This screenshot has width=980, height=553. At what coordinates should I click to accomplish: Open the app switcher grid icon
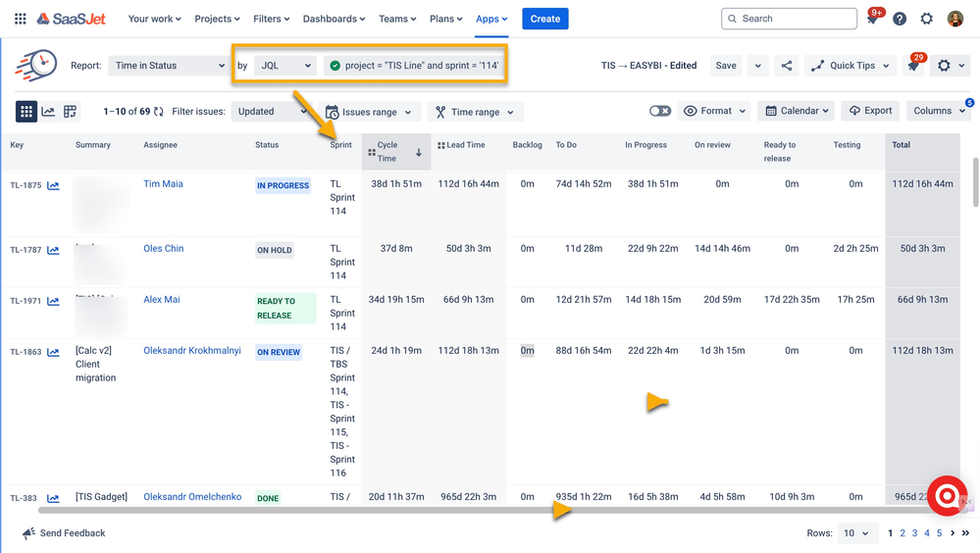[x=20, y=19]
